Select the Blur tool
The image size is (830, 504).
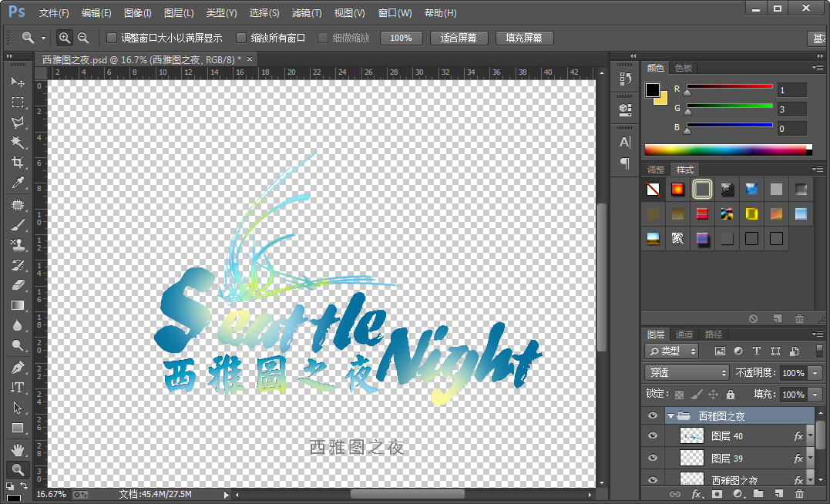tap(18, 325)
